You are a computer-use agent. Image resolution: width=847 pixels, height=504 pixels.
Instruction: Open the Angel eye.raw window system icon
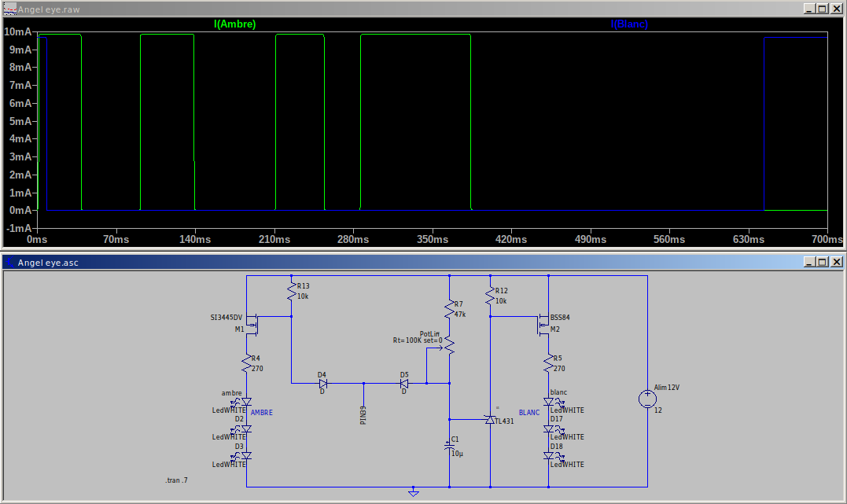[x=9, y=9]
